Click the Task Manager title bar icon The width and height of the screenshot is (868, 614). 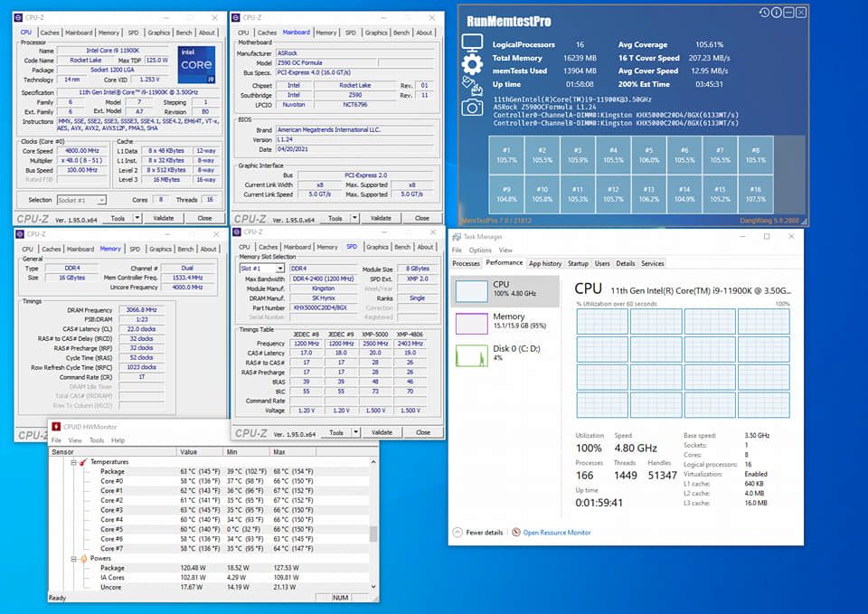tap(456, 236)
